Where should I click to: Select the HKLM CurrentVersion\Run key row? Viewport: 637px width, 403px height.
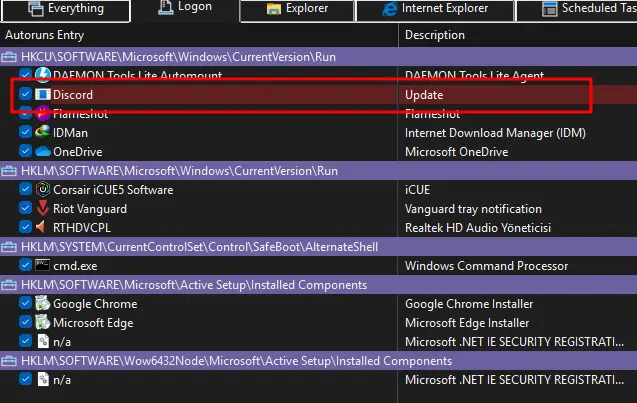click(318, 171)
